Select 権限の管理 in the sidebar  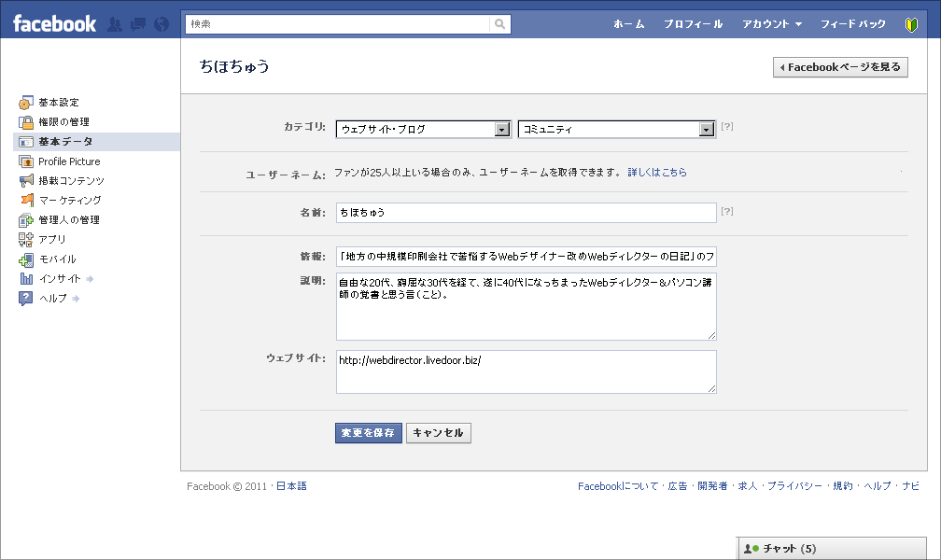[x=64, y=122]
